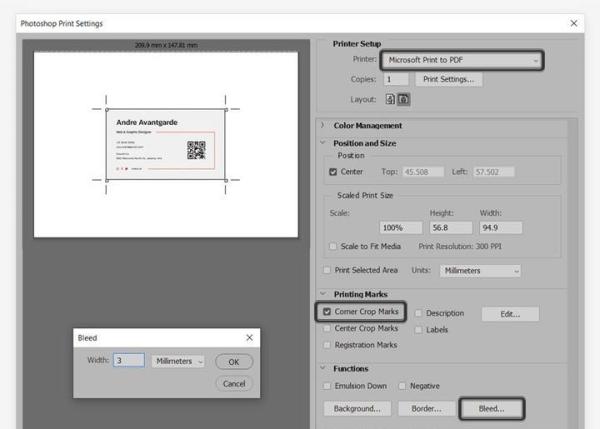Screen dimensions: 600x429
Task: Click the Print Resolution: 300 PPI text
Action: [x=460, y=246]
